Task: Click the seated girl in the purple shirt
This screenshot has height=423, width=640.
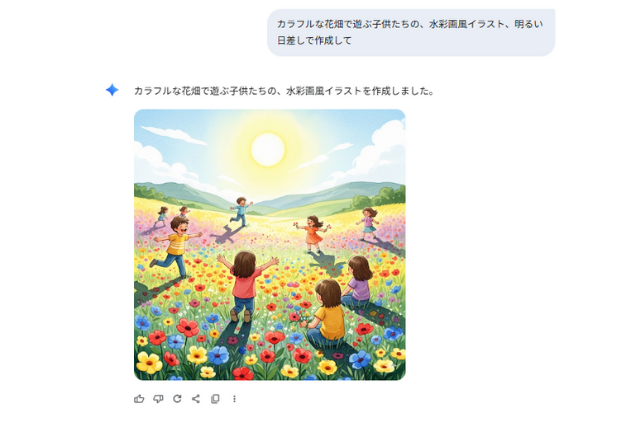Action: [x=358, y=282]
